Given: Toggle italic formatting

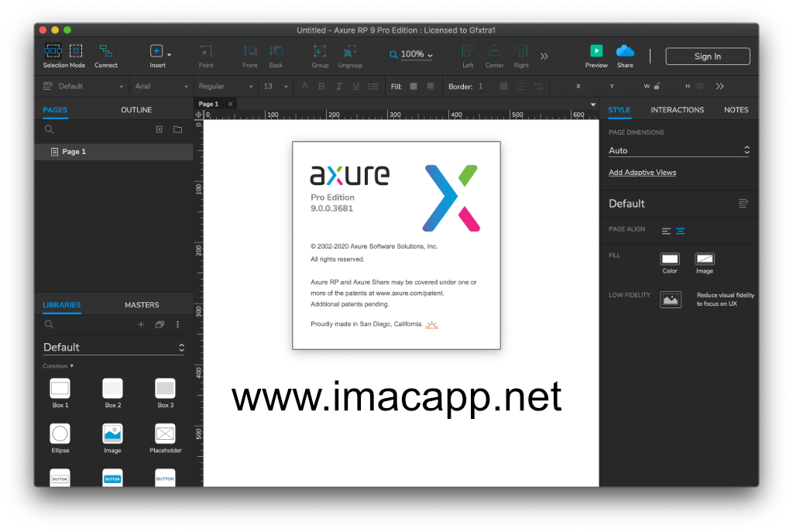Looking at the screenshot, I should click(x=339, y=87).
